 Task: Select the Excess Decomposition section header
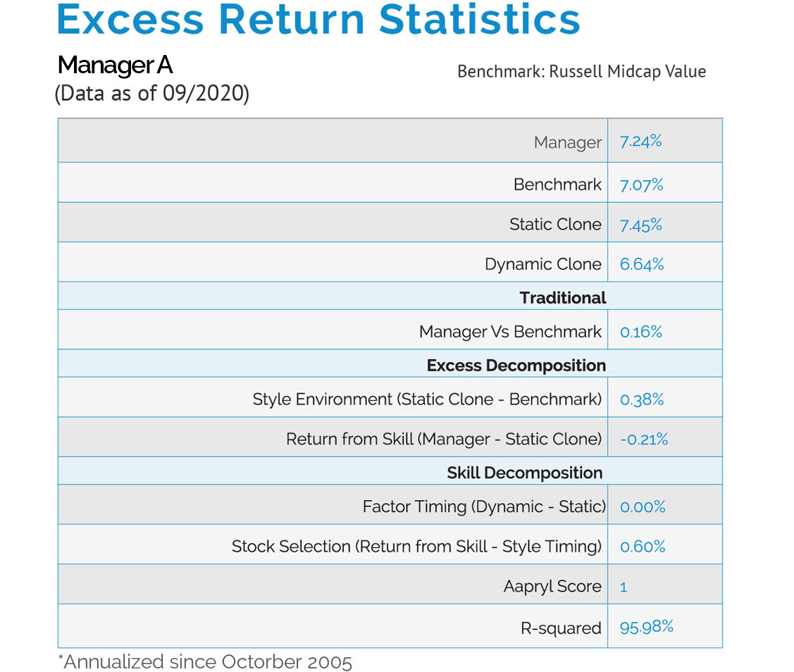pos(516,366)
